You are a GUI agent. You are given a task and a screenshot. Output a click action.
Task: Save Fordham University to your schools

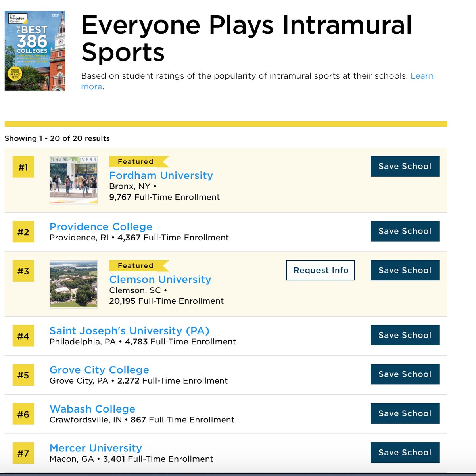pos(405,166)
